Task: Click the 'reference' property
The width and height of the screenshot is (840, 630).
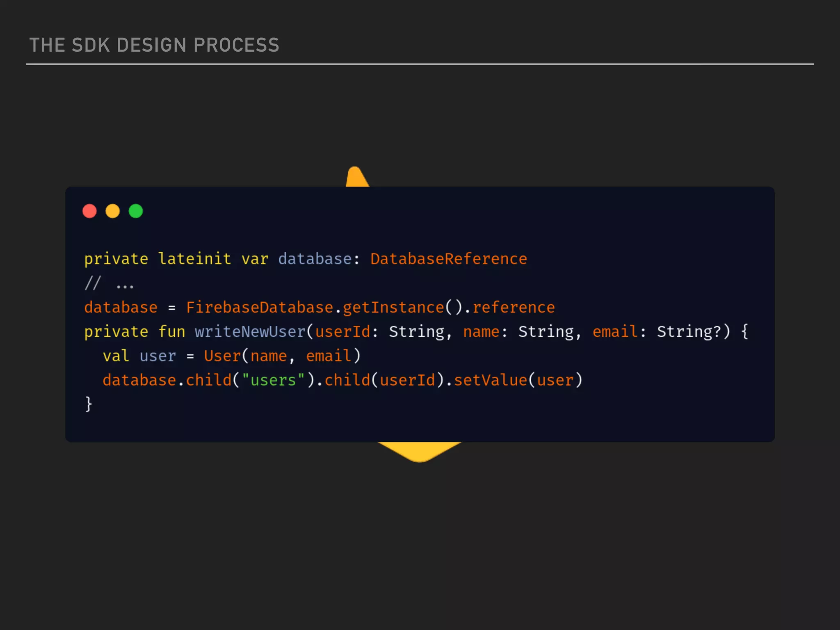Action: pyautogui.click(x=514, y=307)
